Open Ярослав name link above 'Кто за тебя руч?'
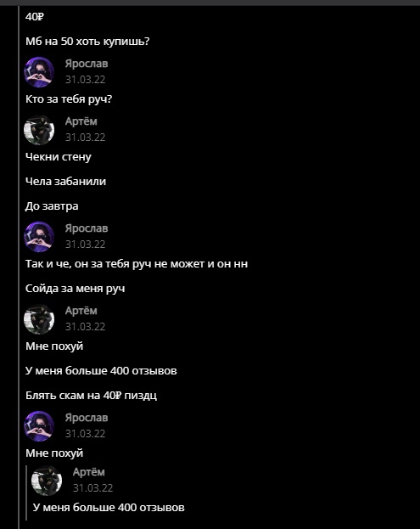This screenshot has width=420, height=529. click(x=87, y=64)
